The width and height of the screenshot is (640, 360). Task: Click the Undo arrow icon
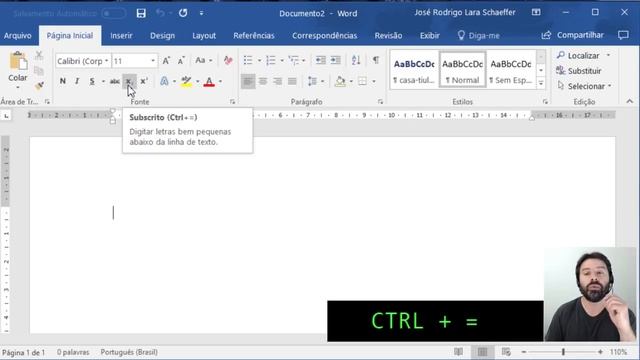[x=160, y=13]
